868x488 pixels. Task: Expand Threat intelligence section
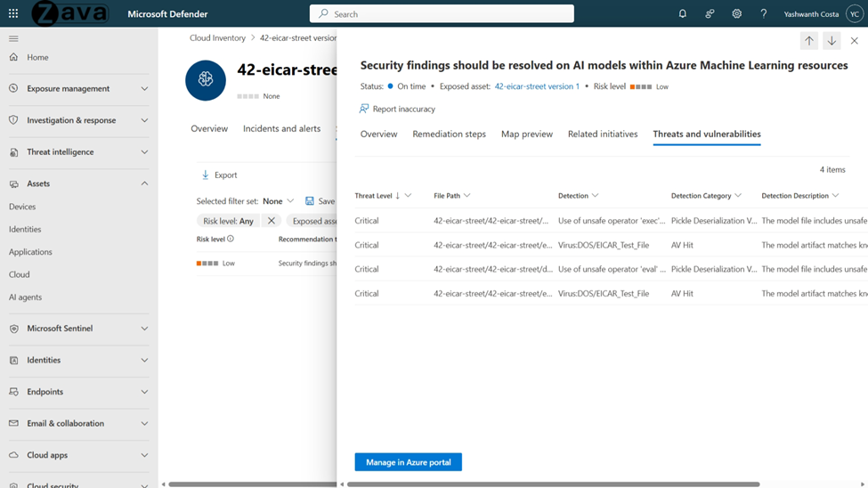point(144,151)
